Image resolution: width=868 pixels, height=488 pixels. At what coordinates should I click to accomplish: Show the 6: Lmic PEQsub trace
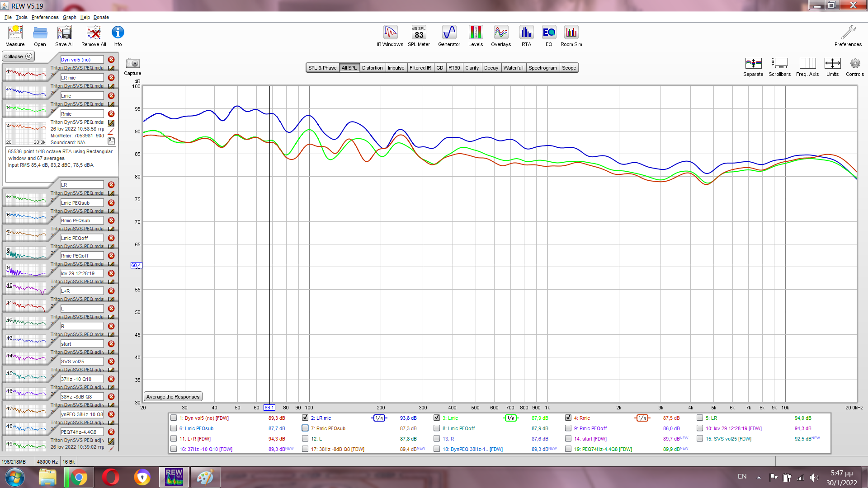pyautogui.click(x=174, y=428)
